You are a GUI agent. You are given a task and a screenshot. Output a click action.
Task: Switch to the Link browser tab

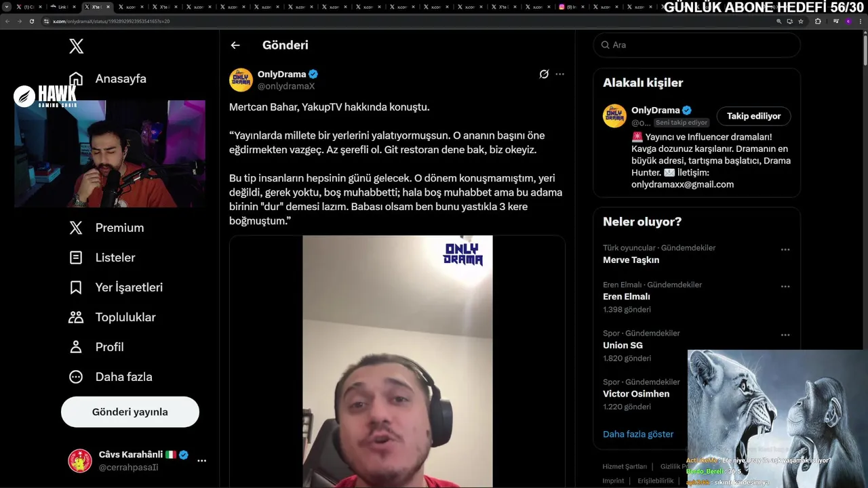64,7
